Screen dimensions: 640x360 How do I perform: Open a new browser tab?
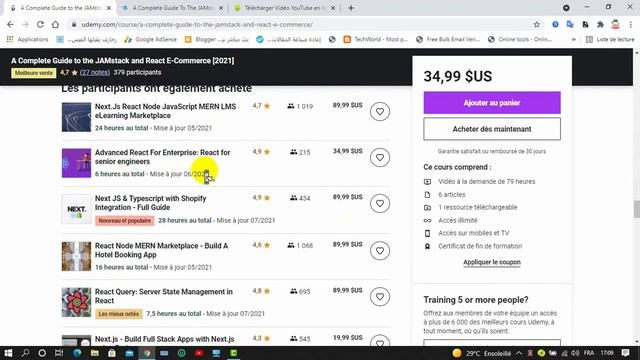[x=351, y=8]
